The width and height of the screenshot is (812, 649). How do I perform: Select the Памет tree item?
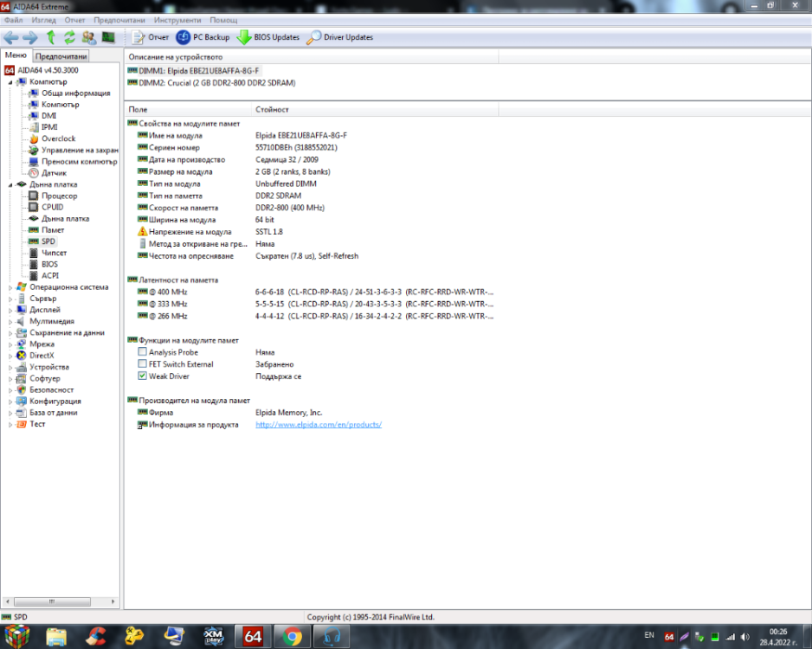(x=53, y=230)
